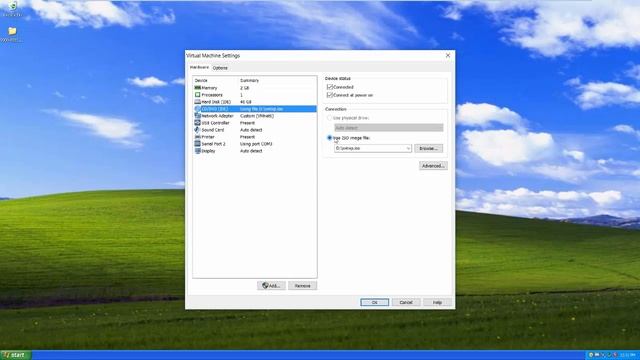Click the Browse button
The width and height of the screenshot is (640, 360).
click(x=429, y=149)
